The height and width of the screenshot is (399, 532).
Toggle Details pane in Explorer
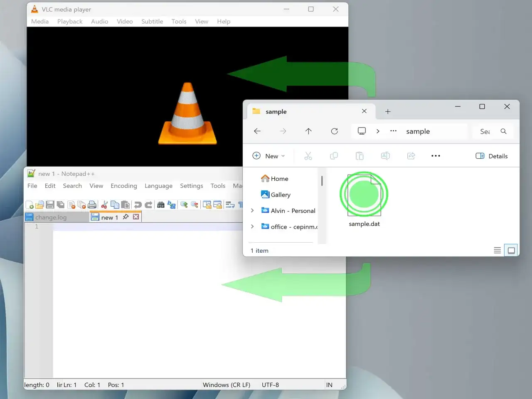click(x=492, y=156)
